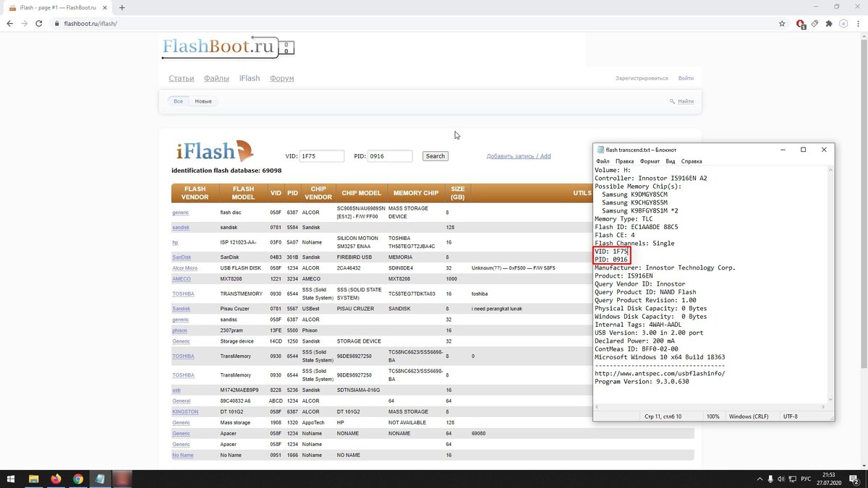
Task: Click the VID input field
Action: click(x=322, y=155)
